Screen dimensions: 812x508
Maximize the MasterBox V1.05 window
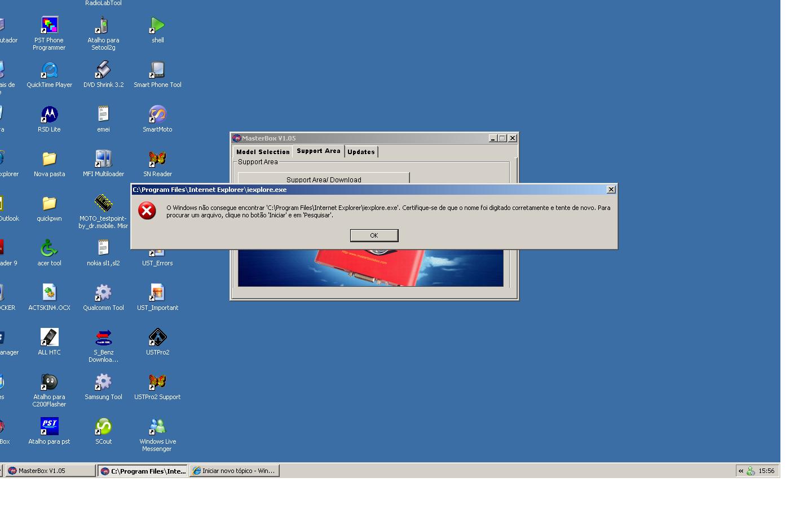click(502, 138)
